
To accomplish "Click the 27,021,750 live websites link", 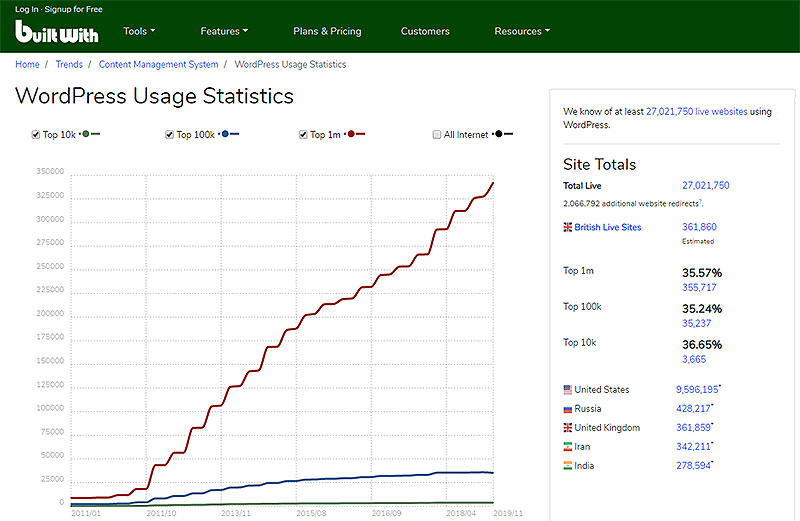I will tap(696, 111).
